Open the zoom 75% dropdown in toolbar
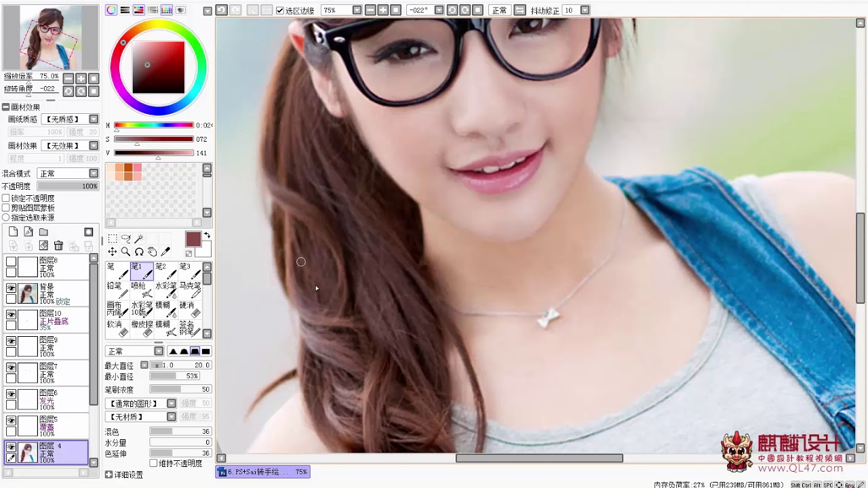Image resolution: width=868 pixels, height=488 pixels. (357, 10)
